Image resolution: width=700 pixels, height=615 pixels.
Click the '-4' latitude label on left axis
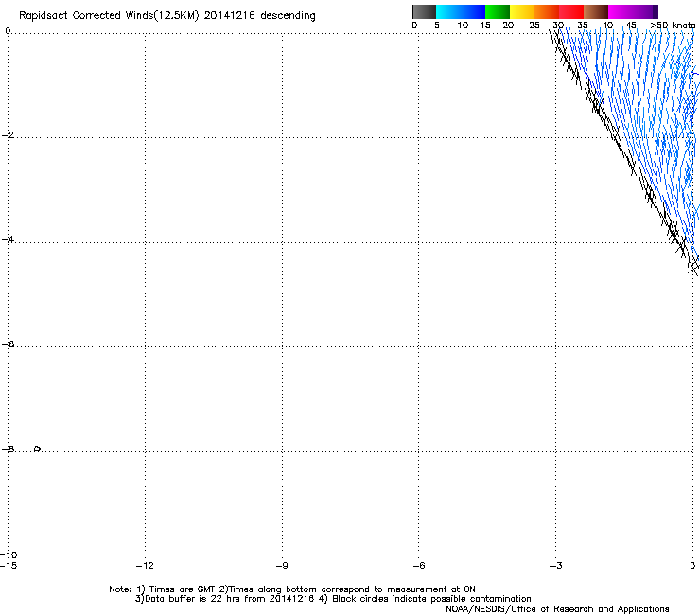pyautogui.click(x=8, y=239)
